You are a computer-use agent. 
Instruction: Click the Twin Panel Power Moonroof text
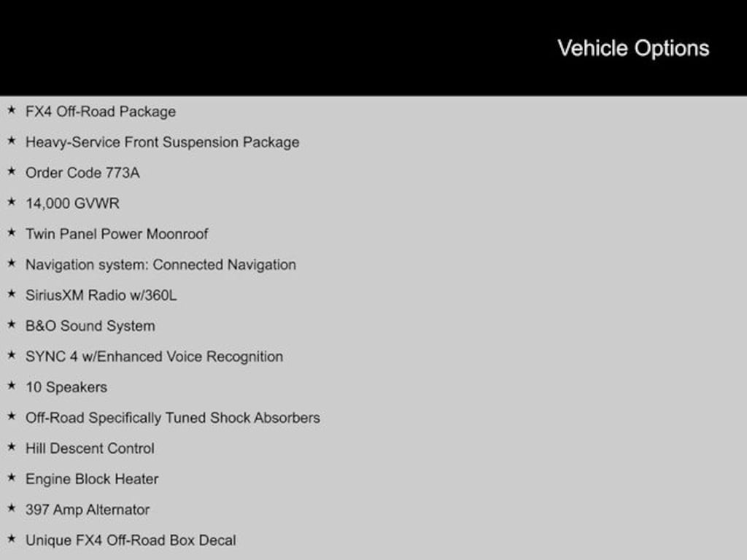[x=117, y=234]
